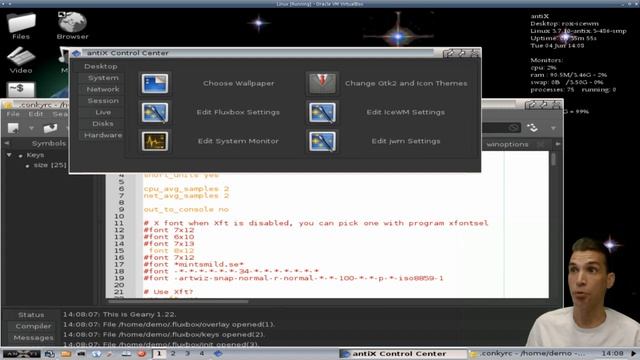This screenshot has height=360, width=640.
Task: Open Geany's File menu
Action: coord(13,114)
